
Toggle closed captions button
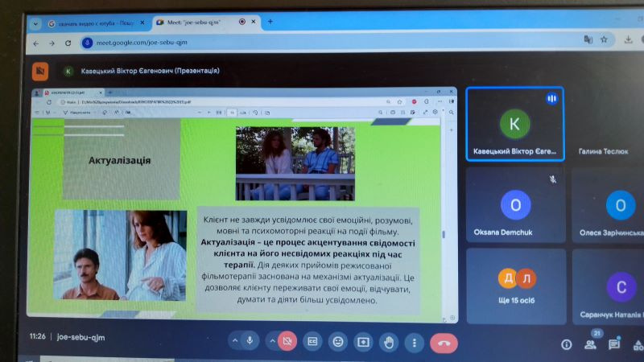[x=312, y=341]
